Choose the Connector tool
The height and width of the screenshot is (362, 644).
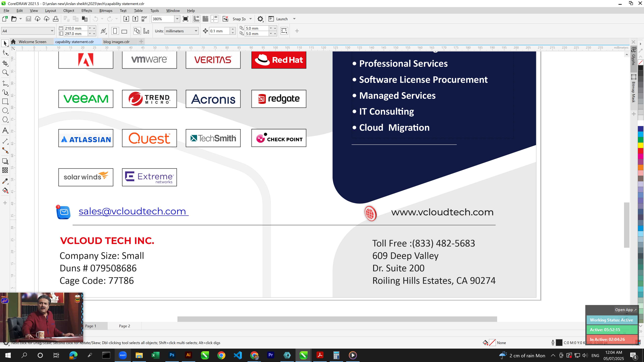(x=5, y=150)
